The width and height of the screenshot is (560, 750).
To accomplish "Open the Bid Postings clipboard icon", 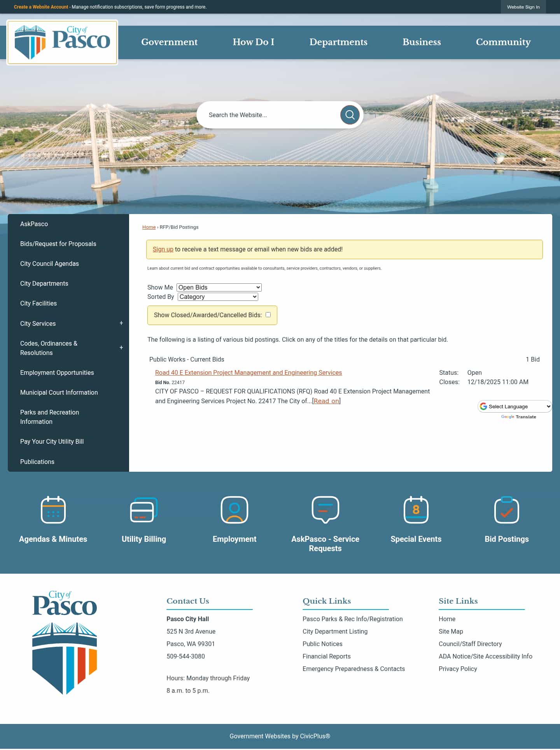I will [507, 510].
